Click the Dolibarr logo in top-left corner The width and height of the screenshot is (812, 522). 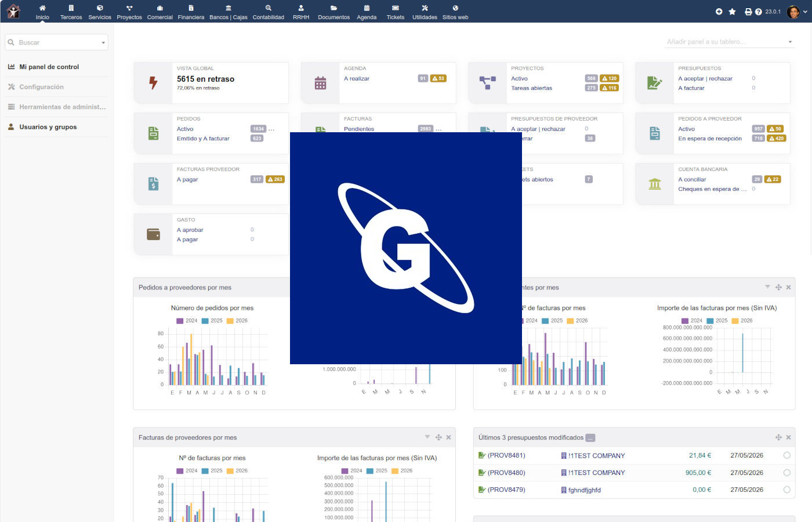click(13, 11)
